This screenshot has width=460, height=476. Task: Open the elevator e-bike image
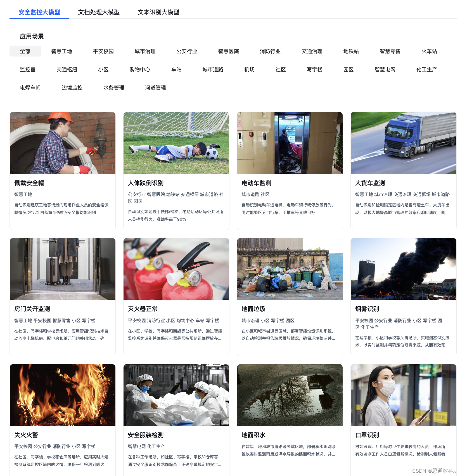(290, 143)
